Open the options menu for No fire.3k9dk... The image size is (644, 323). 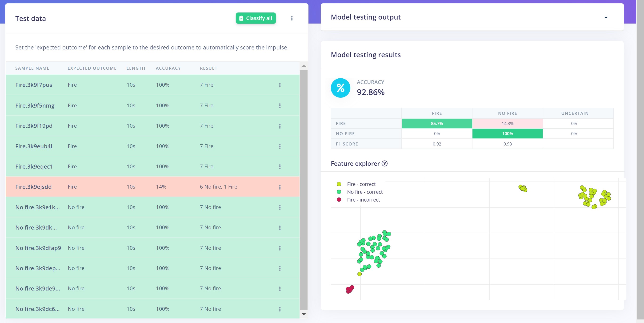click(x=280, y=228)
